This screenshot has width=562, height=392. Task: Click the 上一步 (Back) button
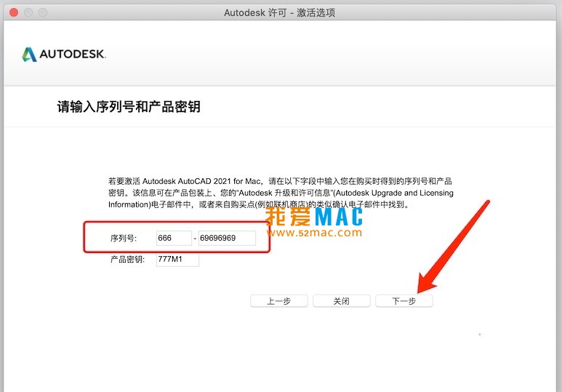[x=279, y=301]
